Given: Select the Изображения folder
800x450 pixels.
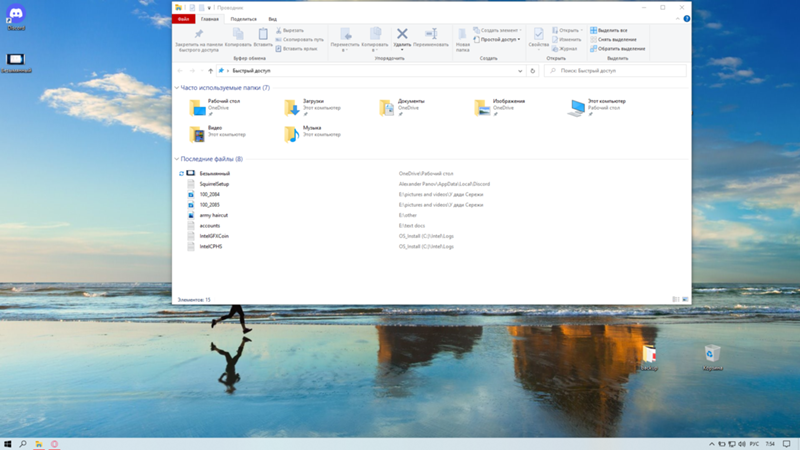Looking at the screenshot, I should (x=500, y=107).
